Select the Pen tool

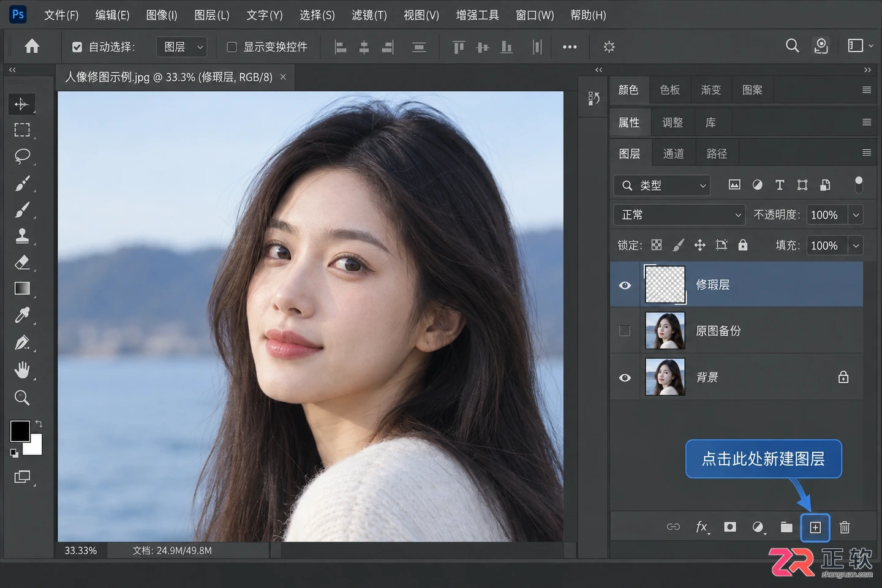click(22, 342)
